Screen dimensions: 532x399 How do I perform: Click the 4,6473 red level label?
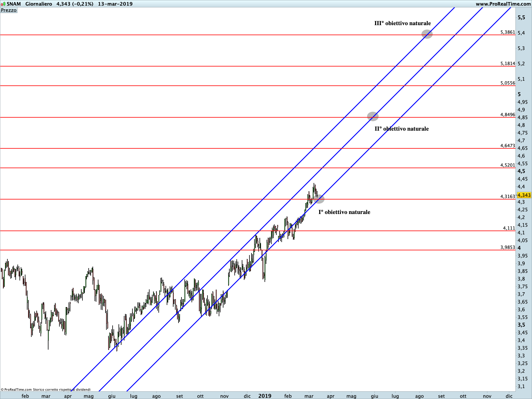click(508, 146)
